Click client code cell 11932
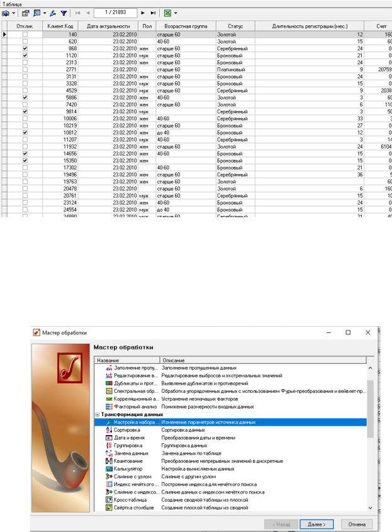This screenshot has width=392, height=532. (60, 147)
